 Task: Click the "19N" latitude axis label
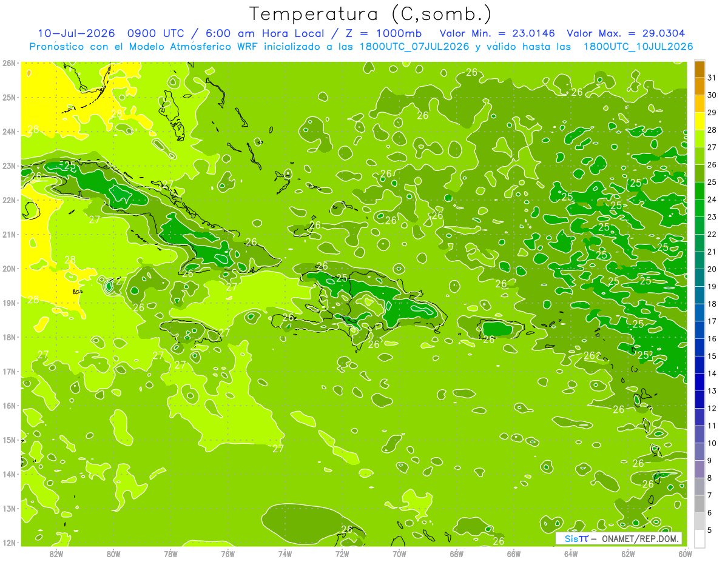pos(10,303)
